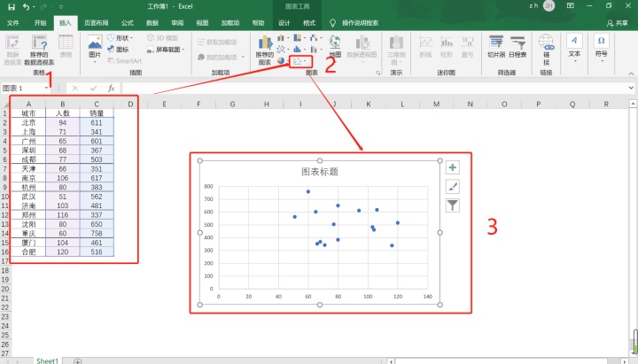Select cell with value 758

pyautogui.click(x=97, y=234)
